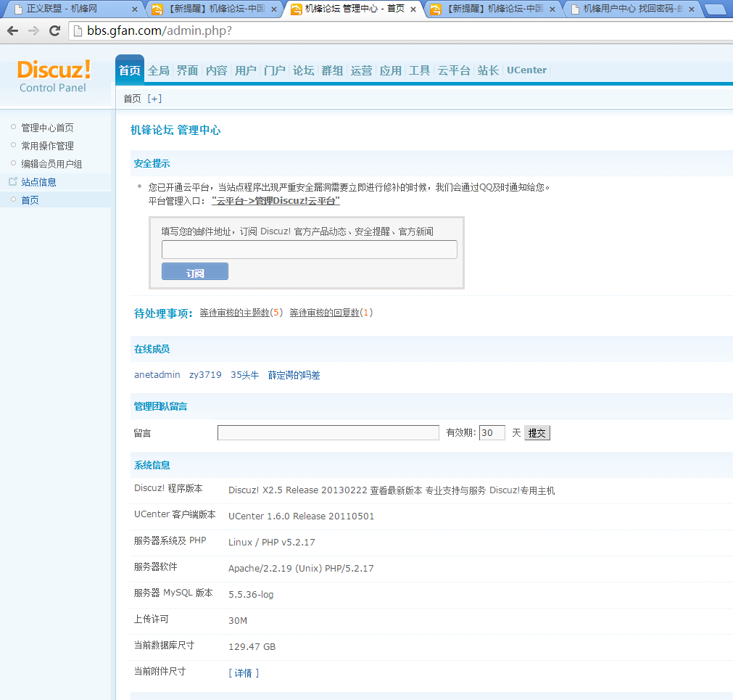
Task: Open the 内容 navigation menu
Action: click(x=217, y=70)
